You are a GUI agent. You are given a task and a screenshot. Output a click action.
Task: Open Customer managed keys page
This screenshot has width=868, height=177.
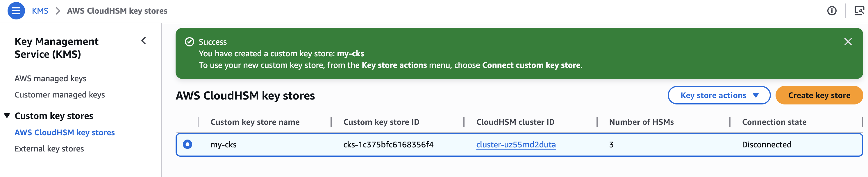click(60, 95)
